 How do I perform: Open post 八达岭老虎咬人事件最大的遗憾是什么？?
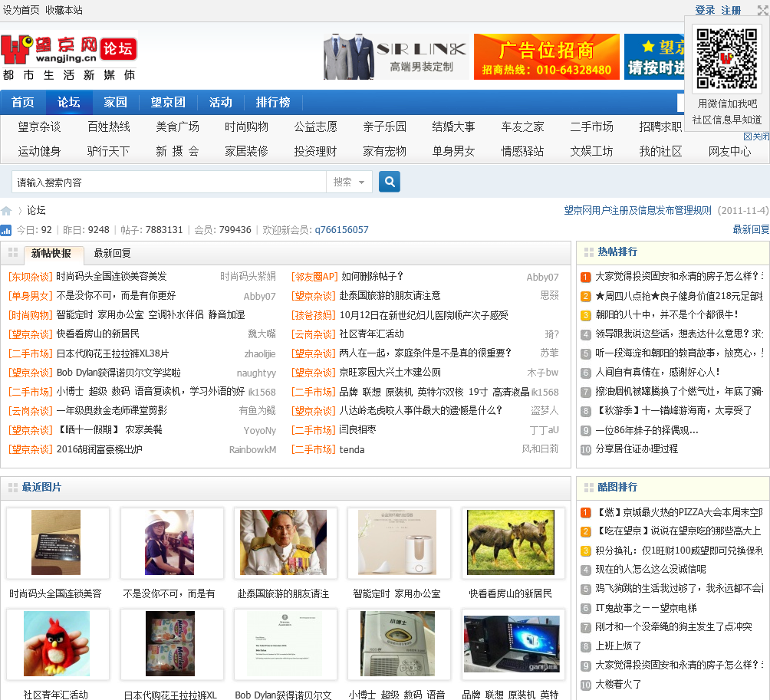420,411
